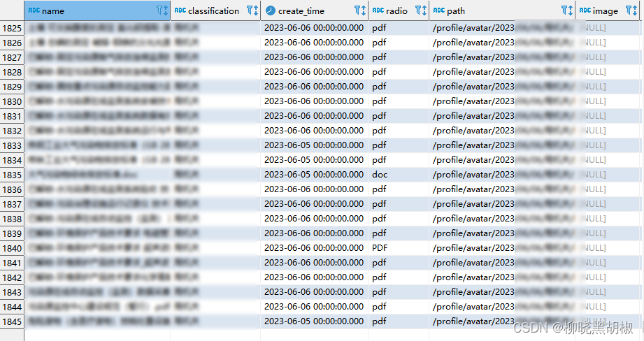Click the create_time cell in row 1834
644x341 pixels.
pyautogui.click(x=315, y=160)
